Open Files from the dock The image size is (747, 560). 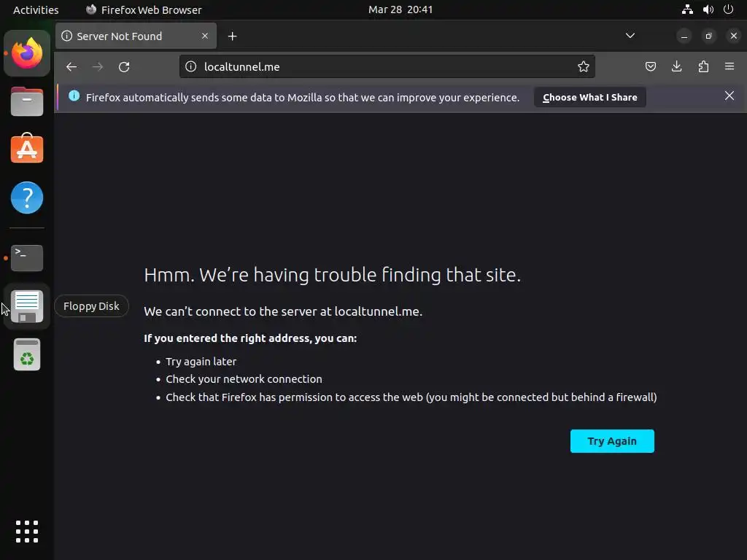(27, 101)
